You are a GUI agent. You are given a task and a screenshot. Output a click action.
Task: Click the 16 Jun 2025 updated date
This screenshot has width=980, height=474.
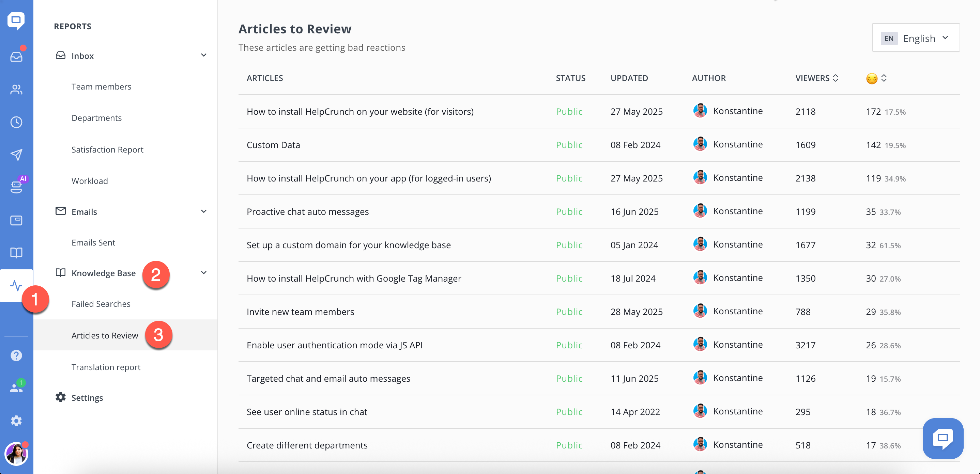634,212
